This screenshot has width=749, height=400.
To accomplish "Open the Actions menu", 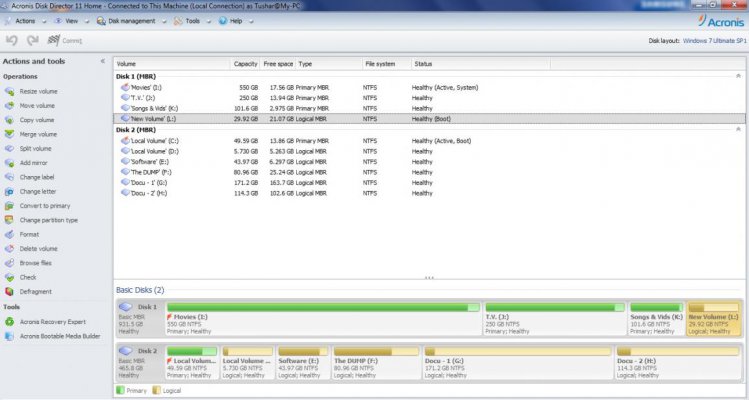I will click(25, 21).
